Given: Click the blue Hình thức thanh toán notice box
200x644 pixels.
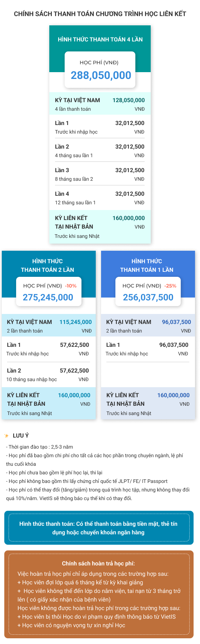Looking at the screenshot, I should coord(99,528).
